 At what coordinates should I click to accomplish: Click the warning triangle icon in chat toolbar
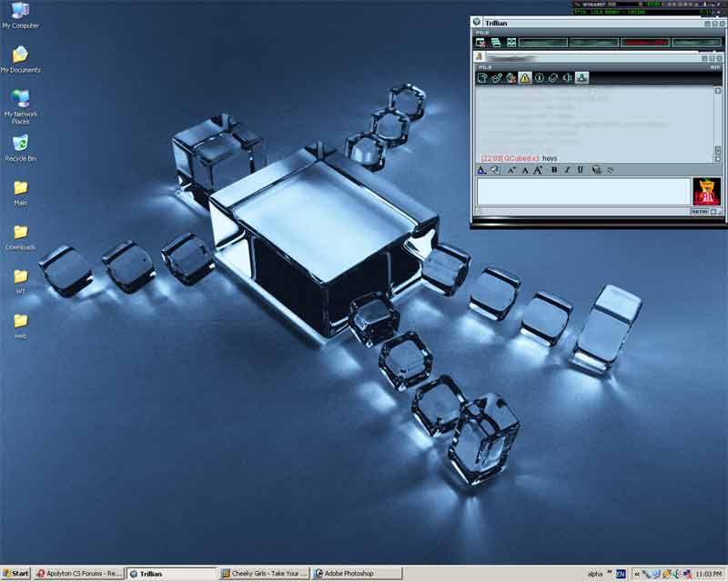525,78
